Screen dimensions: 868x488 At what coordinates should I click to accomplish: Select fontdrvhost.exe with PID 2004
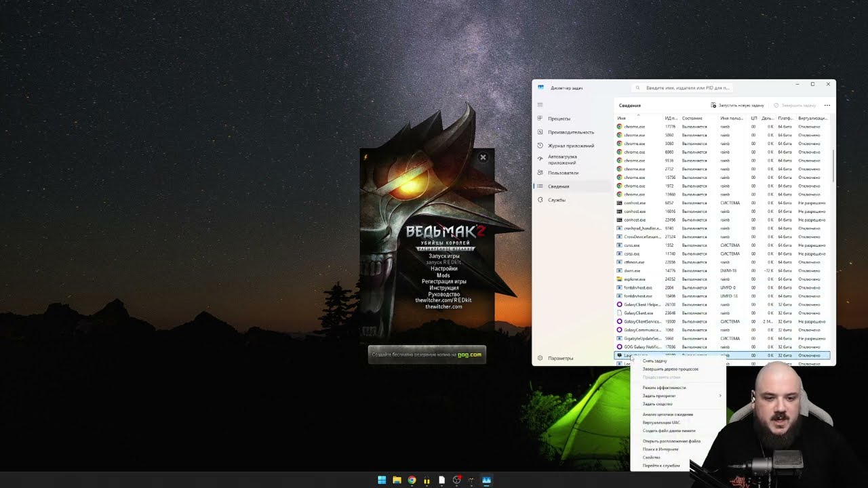tap(722, 287)
